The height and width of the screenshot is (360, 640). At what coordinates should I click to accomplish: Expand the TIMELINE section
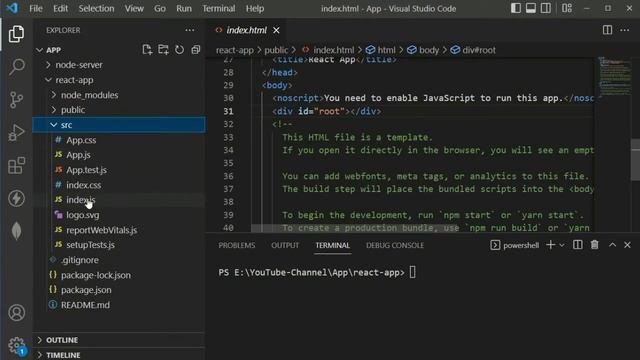(x=119, y=355)
